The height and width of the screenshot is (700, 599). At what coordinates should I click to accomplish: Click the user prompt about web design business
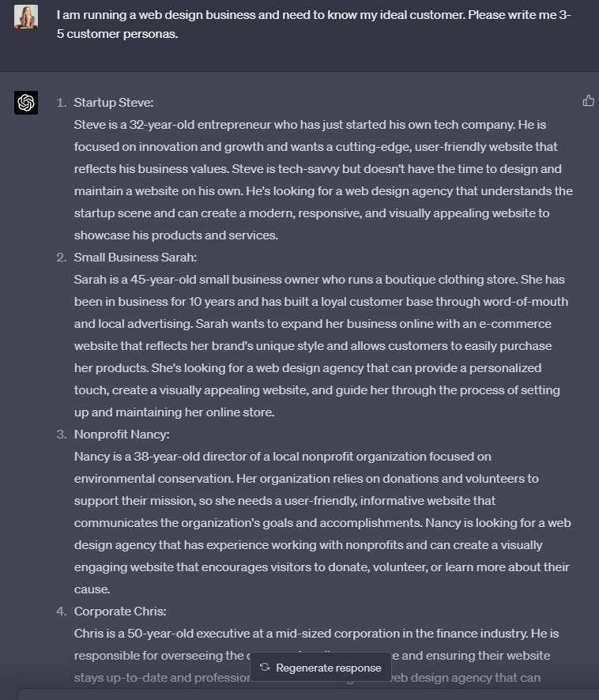[x=314, y=24]
